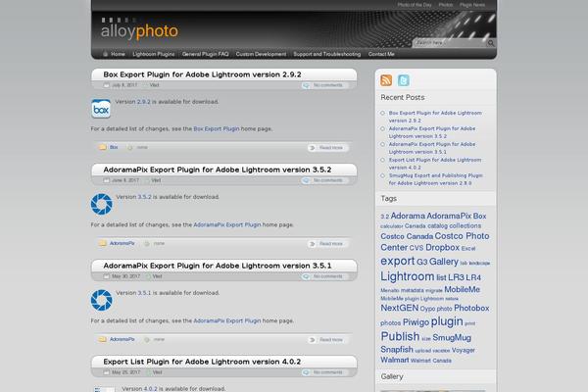Click the Box logo icon

tap(101, 109)
